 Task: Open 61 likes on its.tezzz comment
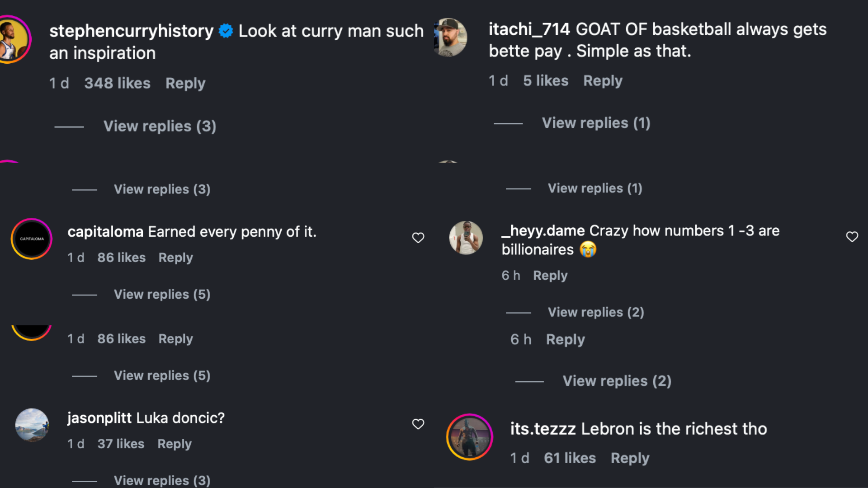point(570,458)
